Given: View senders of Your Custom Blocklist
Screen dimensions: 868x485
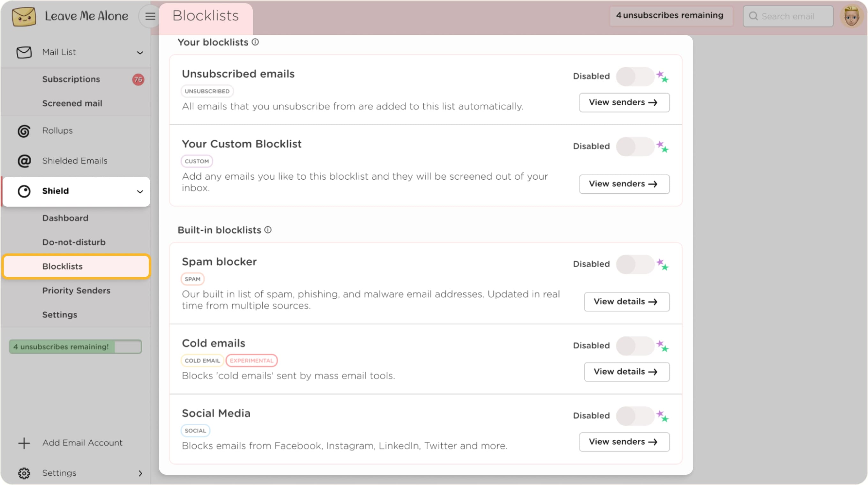Looking at the screenshot, I should [x=624, y=184].
